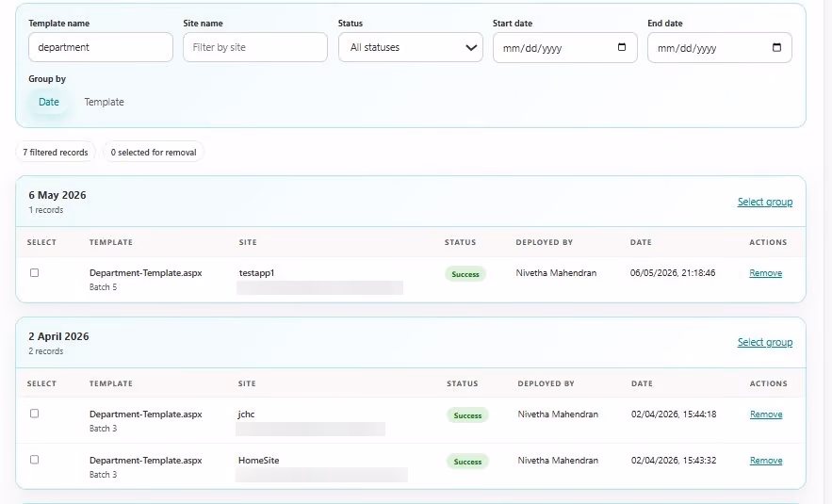Click the Success status badge for testapp1
832x504 pixels.
(465, 274)
